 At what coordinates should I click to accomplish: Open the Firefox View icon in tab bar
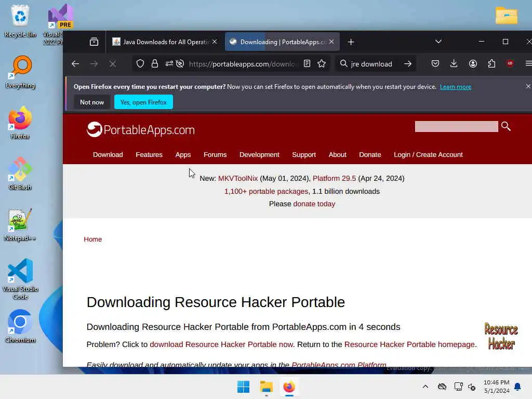pos(94,42)
